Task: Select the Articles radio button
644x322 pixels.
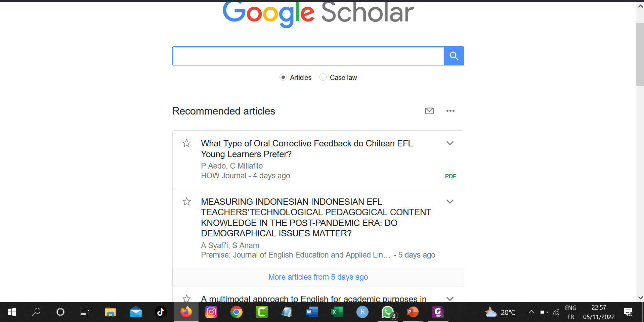Action: [x=283, y=77]
